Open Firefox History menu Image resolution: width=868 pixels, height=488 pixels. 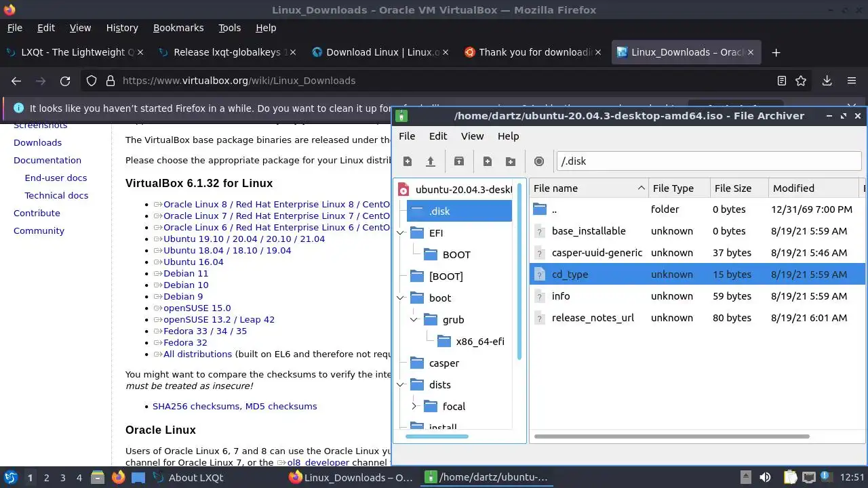click(x=122, y=28)
